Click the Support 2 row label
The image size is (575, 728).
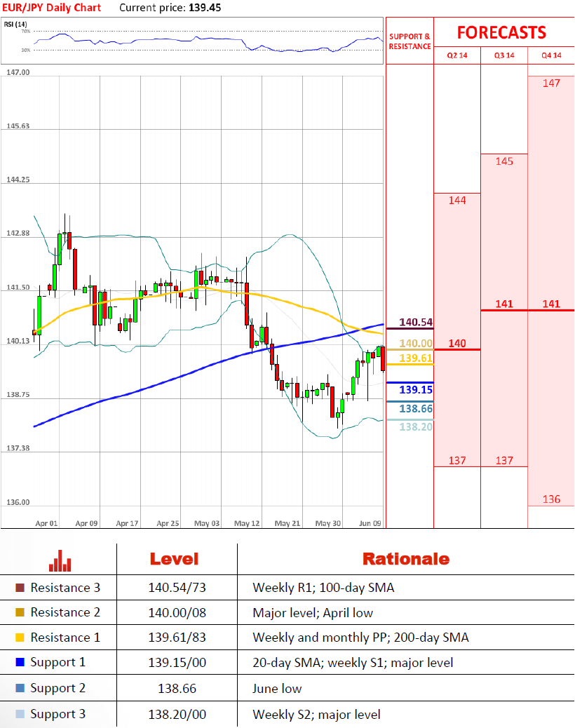58,689
